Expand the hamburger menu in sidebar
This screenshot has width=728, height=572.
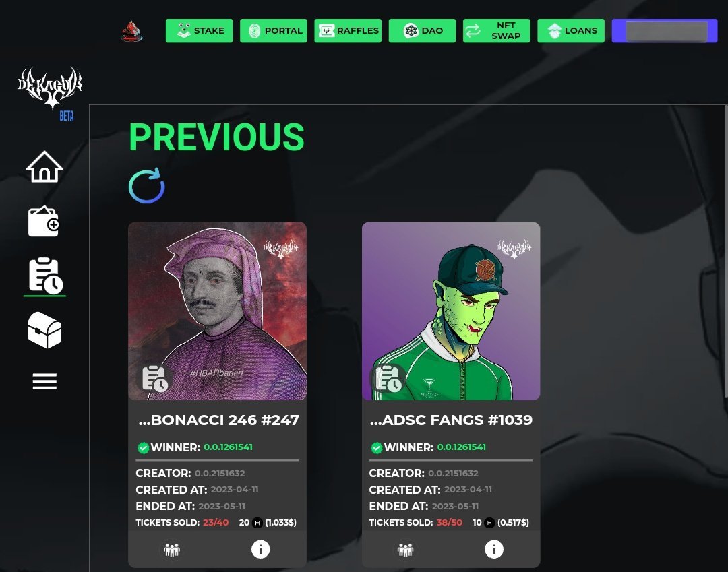point(44,381)
